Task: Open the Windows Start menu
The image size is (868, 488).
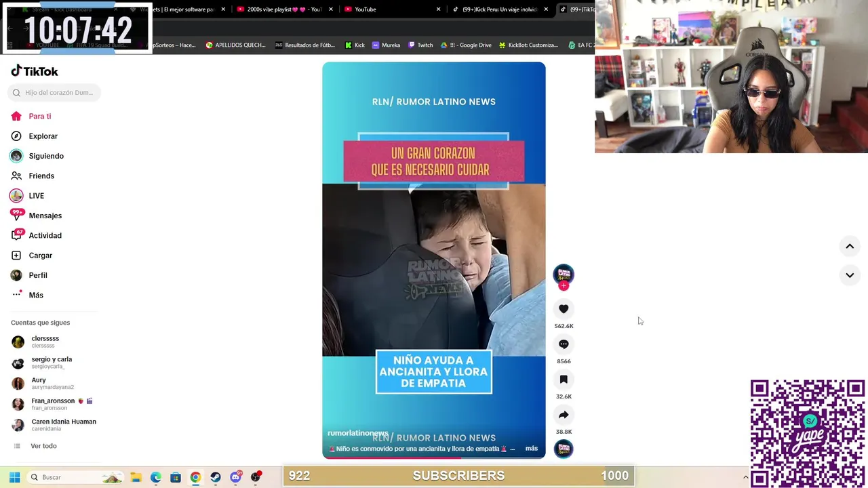Action: [14, 477]
